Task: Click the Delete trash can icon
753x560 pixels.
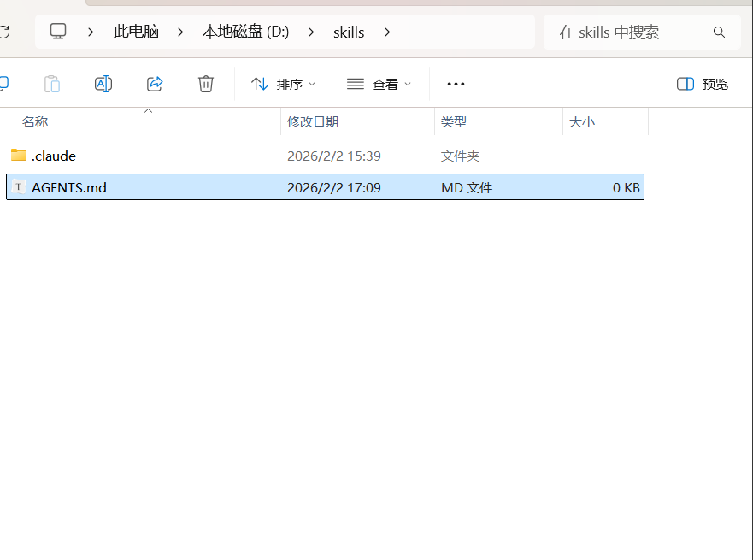Action: tap(205, 84)
